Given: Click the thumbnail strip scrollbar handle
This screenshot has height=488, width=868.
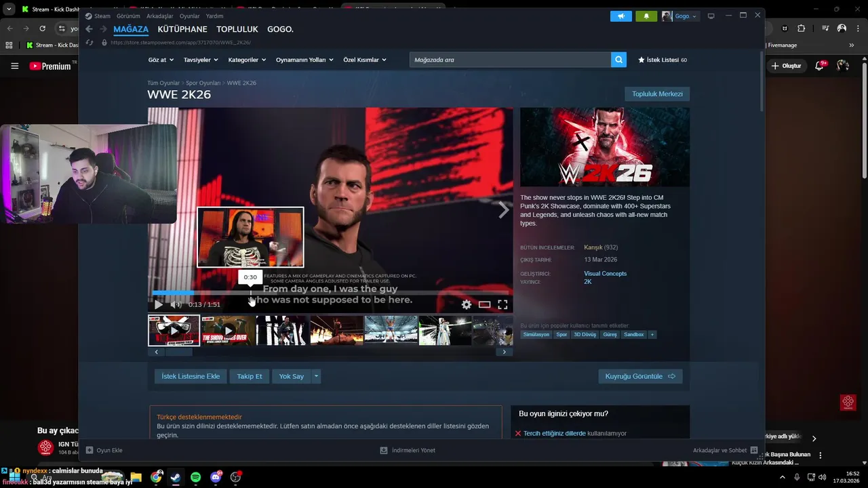Looking at the screenshot, I should [179, 352].
